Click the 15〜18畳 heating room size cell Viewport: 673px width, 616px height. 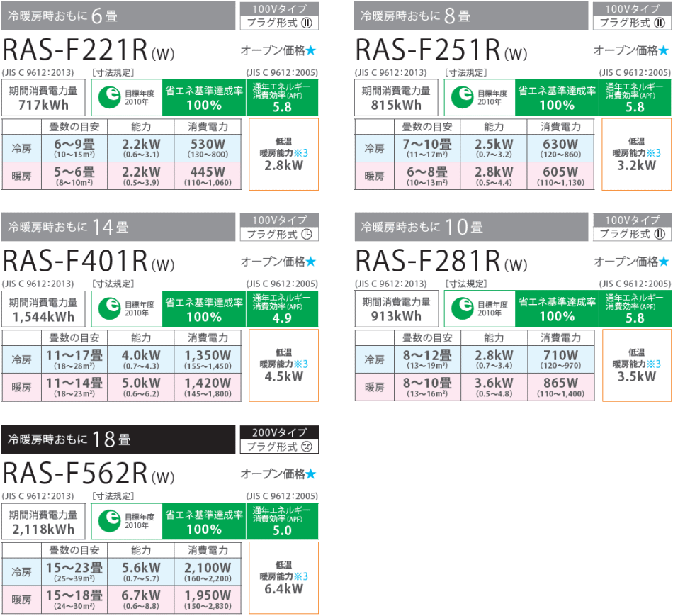(74, 599)
